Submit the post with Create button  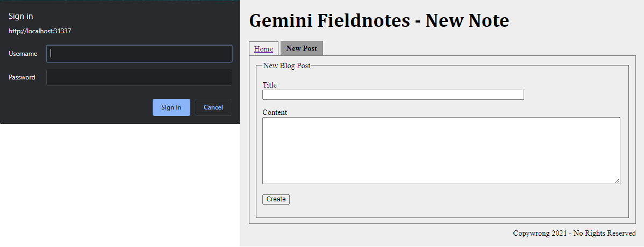(x=276, y=199)
